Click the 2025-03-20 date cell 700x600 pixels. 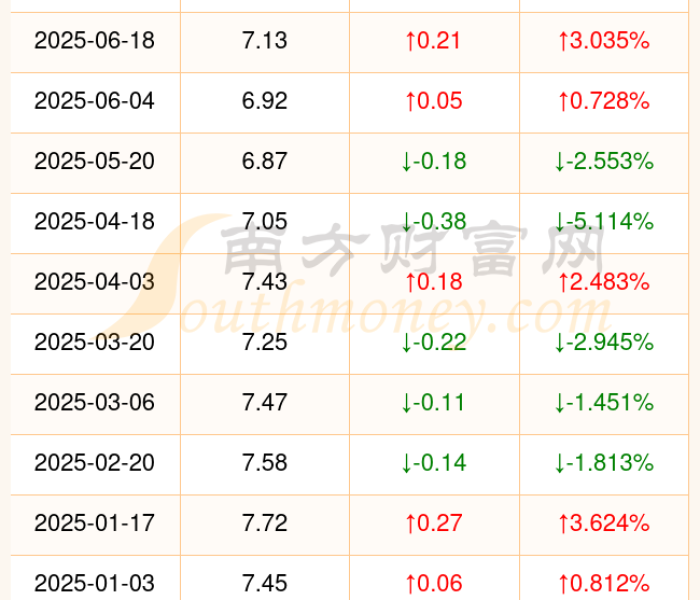tap(94, 342)
